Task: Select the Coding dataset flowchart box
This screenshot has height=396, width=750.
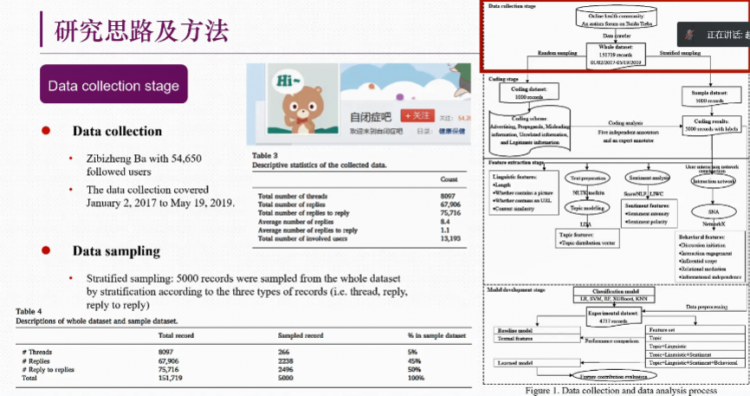Action: (x=529, y=93)
